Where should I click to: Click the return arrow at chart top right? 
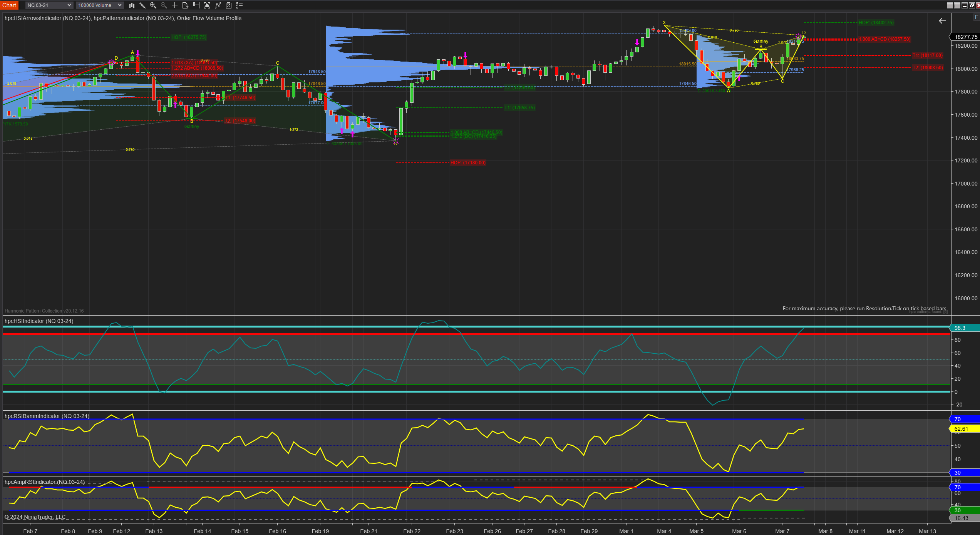tap(942, 21)
